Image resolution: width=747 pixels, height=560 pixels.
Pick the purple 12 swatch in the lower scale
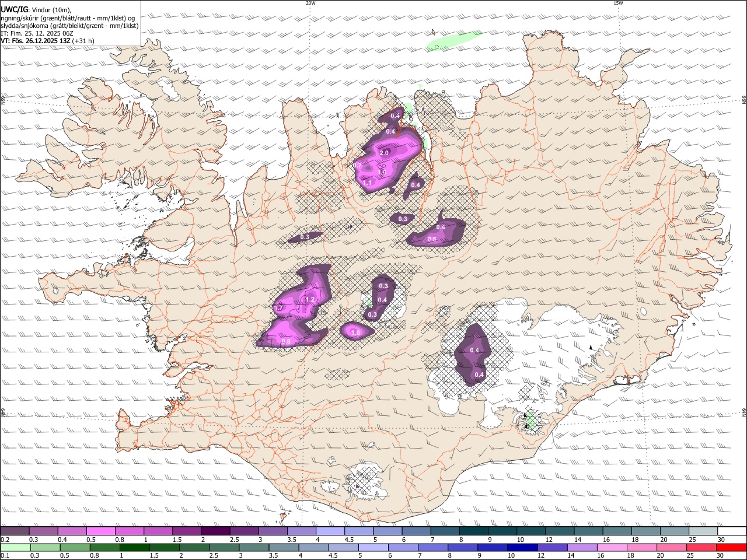(552, 547)
